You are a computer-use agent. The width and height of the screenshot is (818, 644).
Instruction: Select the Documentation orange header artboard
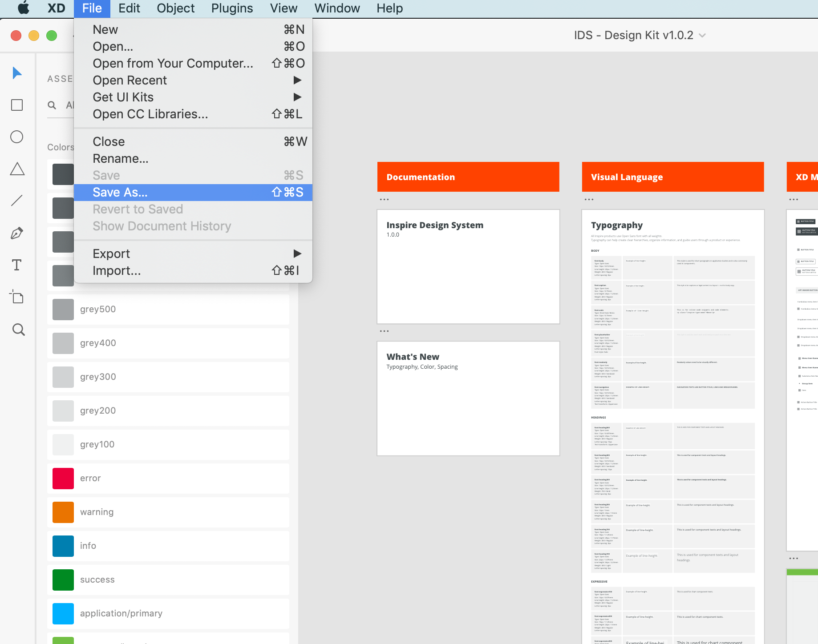click(x=468, y=177)
